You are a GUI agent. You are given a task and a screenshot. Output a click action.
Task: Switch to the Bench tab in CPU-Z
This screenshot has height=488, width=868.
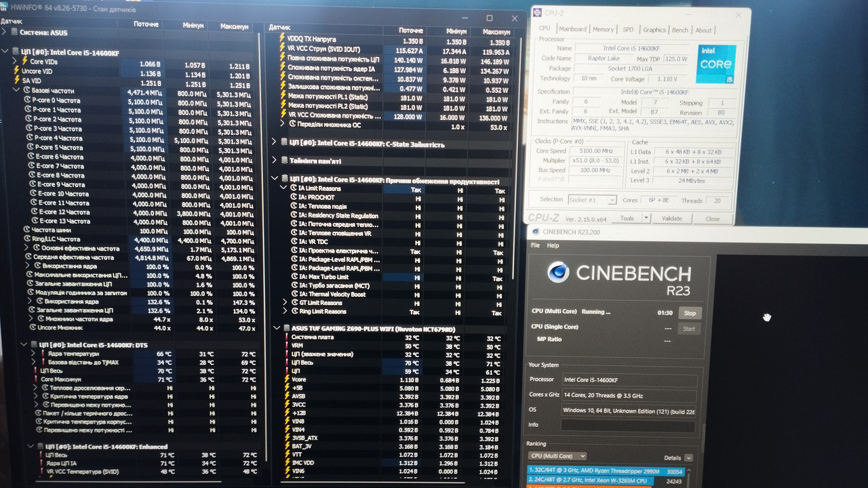click(680, 30)
